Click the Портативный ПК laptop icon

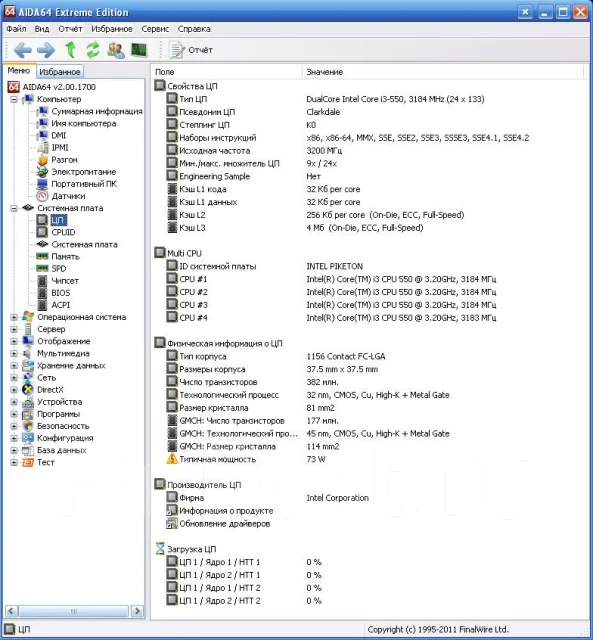[42, 184]
